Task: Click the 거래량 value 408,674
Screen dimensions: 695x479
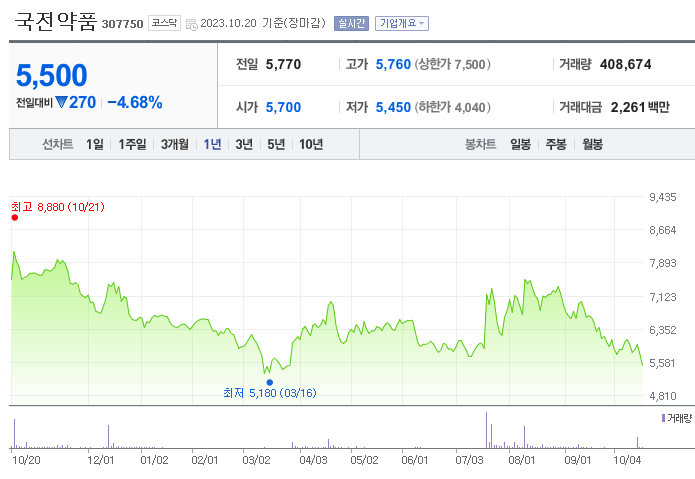Action: 625,65
